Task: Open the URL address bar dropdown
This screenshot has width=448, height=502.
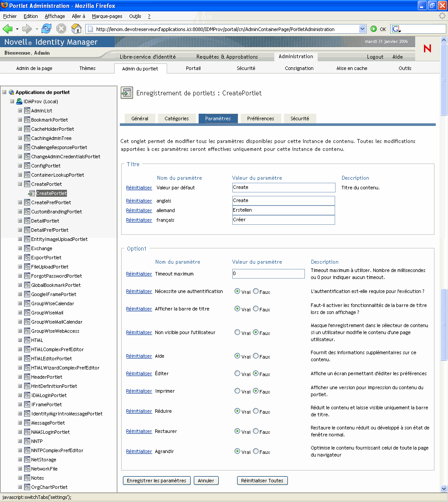Action: pos(362,29)
